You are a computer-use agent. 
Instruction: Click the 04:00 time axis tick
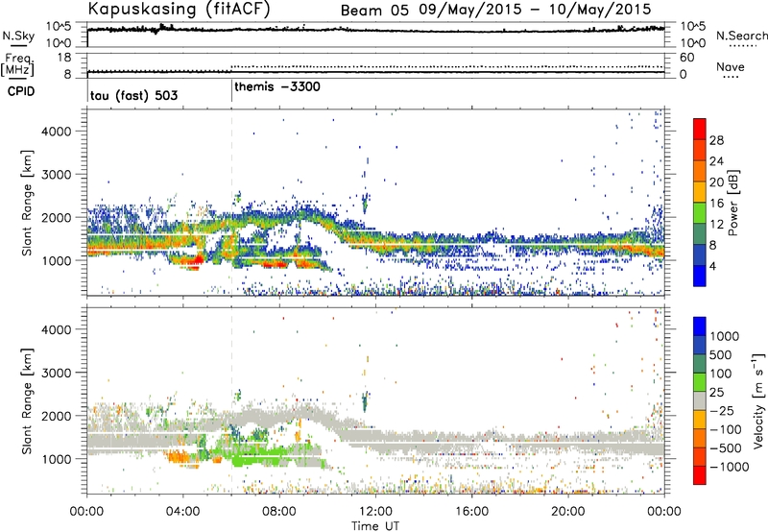pos(183,512)
